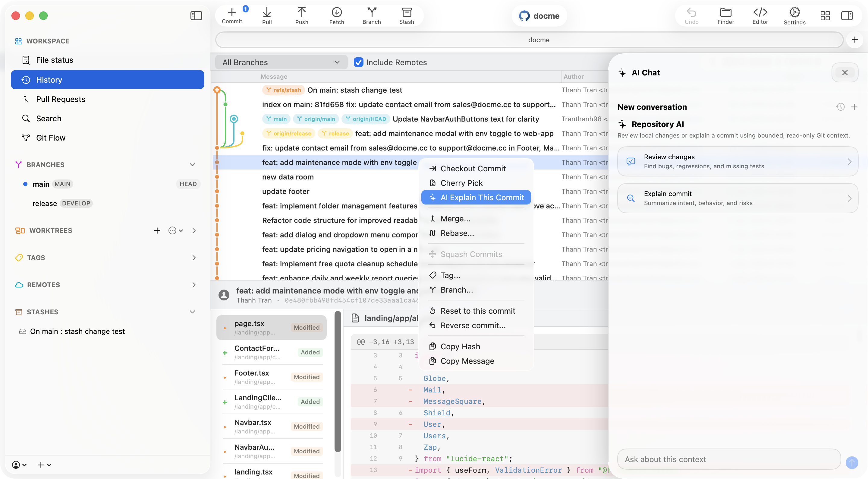This screenshot has height=479, width=868.
Task: Select the docme tab
Action: pyautogui.click(x=529, y=40)
